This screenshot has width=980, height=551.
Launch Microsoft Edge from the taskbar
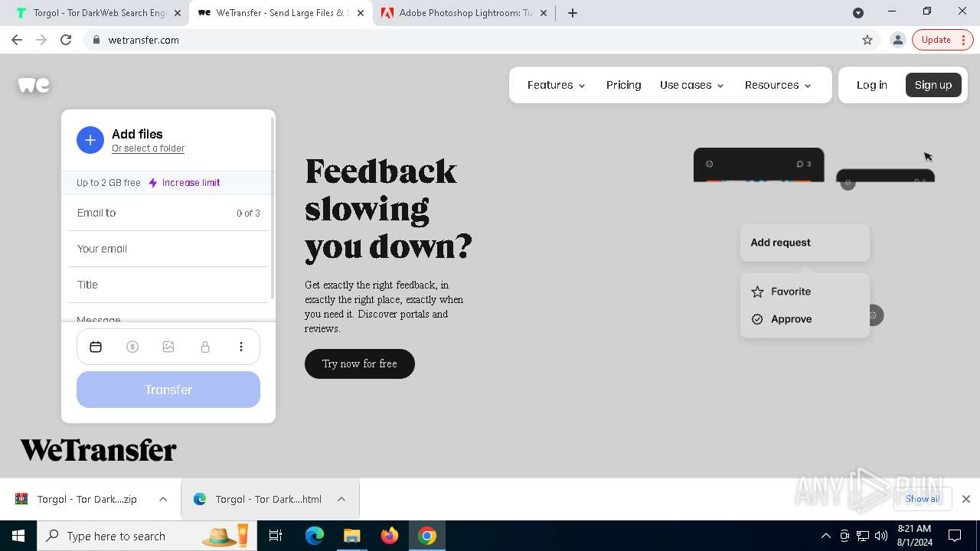315,536
